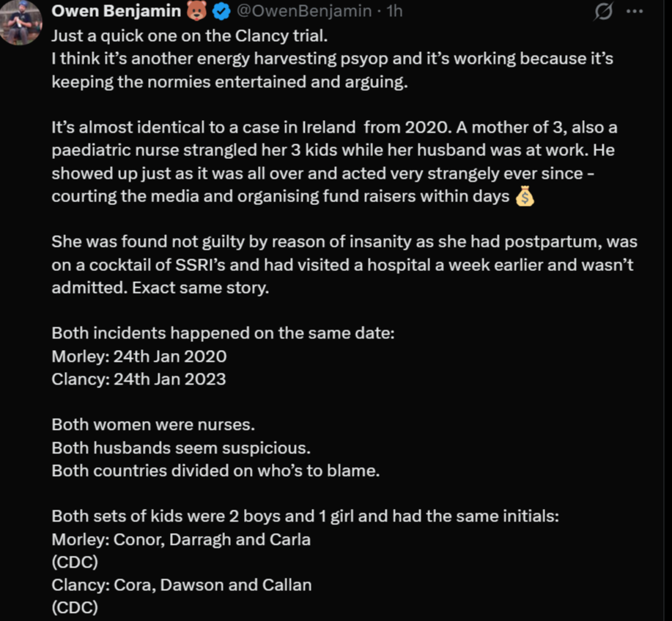Click the 'energy harvesting psyop' sentence
This screenshot has width=672, height=621.
(333, 70)
